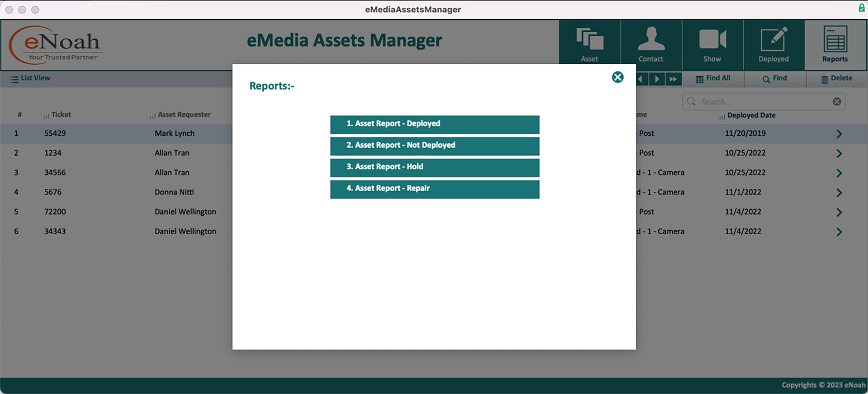Jump to last record arrow

[673, 79]
